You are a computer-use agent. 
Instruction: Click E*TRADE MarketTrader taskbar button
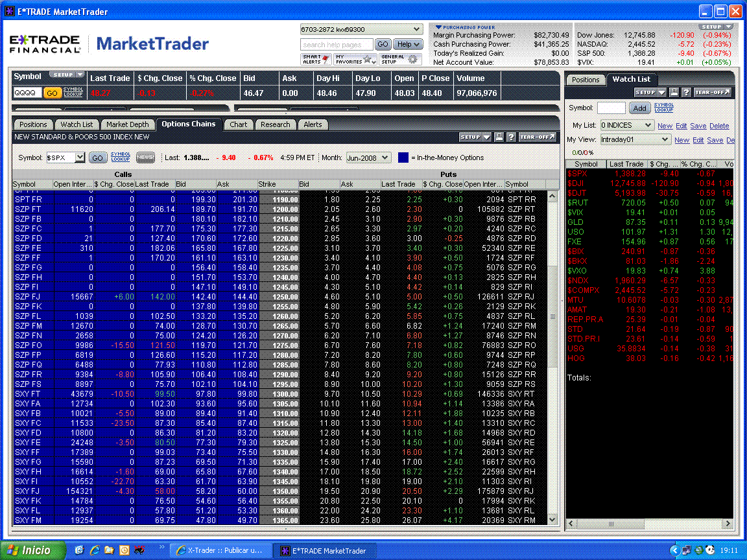coord(324,550)
